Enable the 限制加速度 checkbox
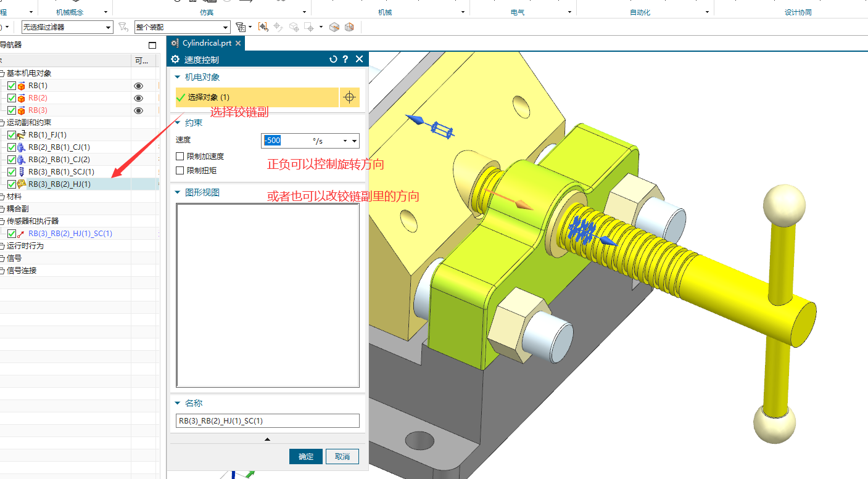Screen dimensions: 868x479 (180, 157)
